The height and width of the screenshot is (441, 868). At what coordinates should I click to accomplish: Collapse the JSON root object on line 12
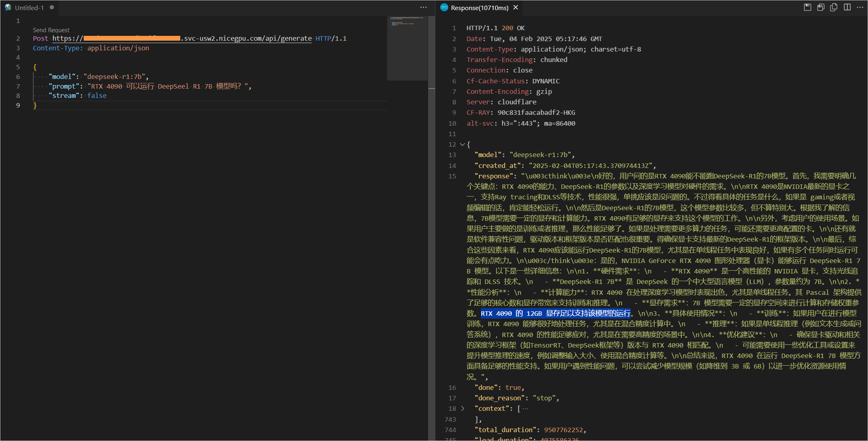coord(462,145)
